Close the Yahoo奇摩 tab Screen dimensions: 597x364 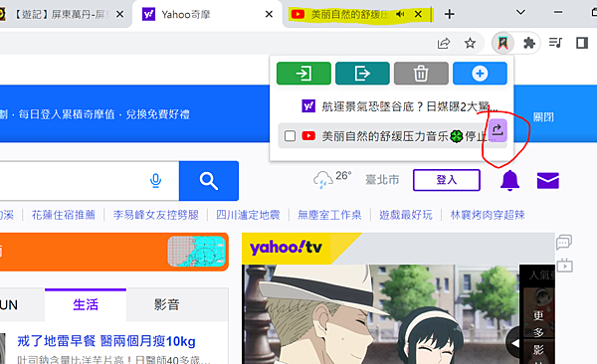tap(269, 15)
